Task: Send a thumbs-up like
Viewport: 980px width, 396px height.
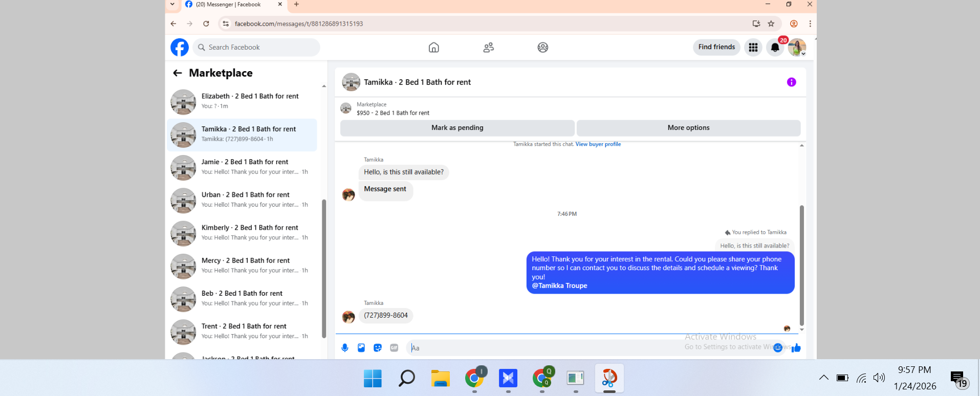Action: pos(796,348)
